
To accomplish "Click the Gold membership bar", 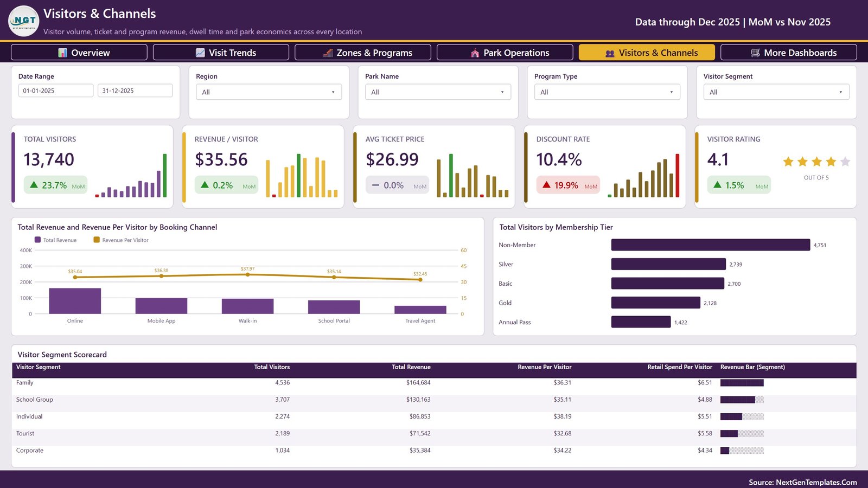I will point(656,303).
